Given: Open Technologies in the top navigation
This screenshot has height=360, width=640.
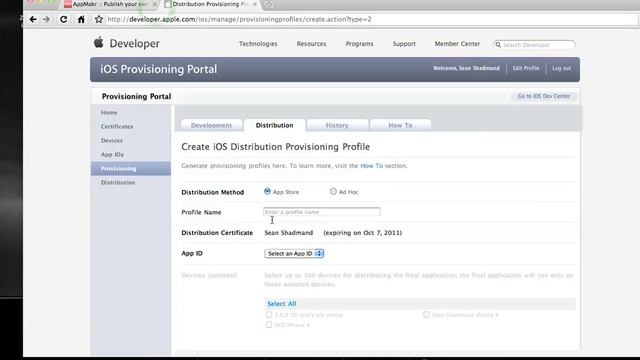Looking at the screenshot, I should 258,44.
